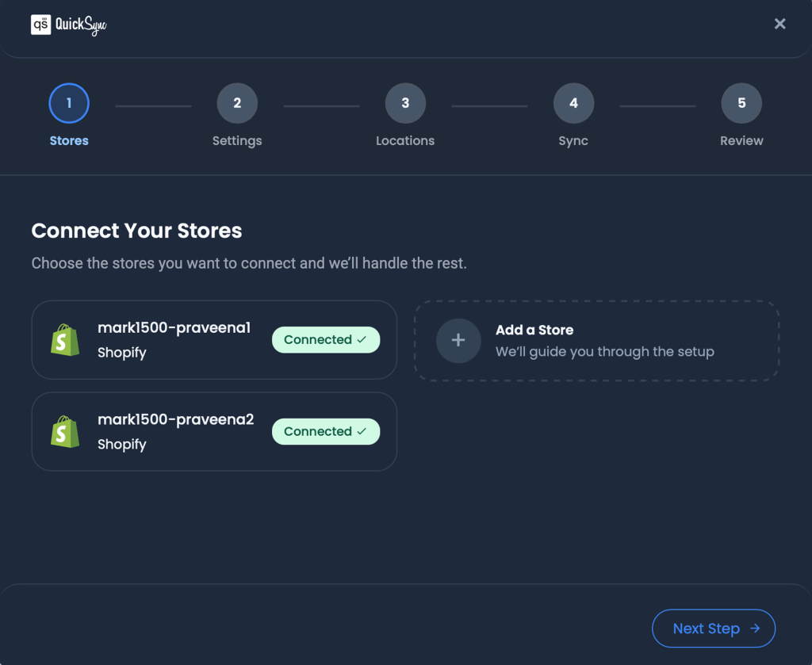Jump to step 3 Locations circle

tap(405, 102)
